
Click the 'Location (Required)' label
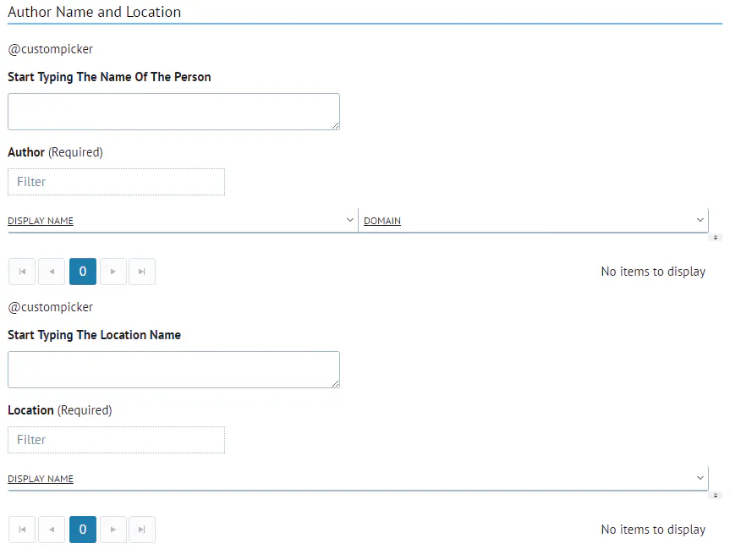point(60,410)
